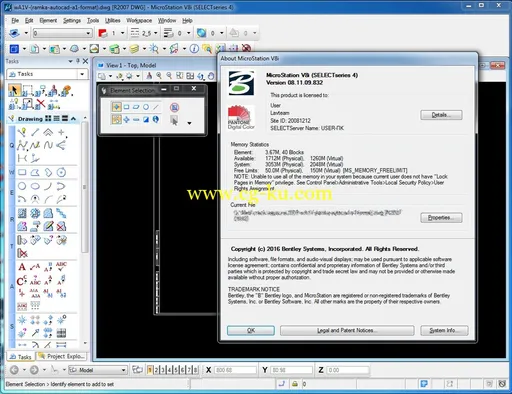This screenshot has width=512, height=394.
Task: Click the System Info button
Action: [444, 330]
